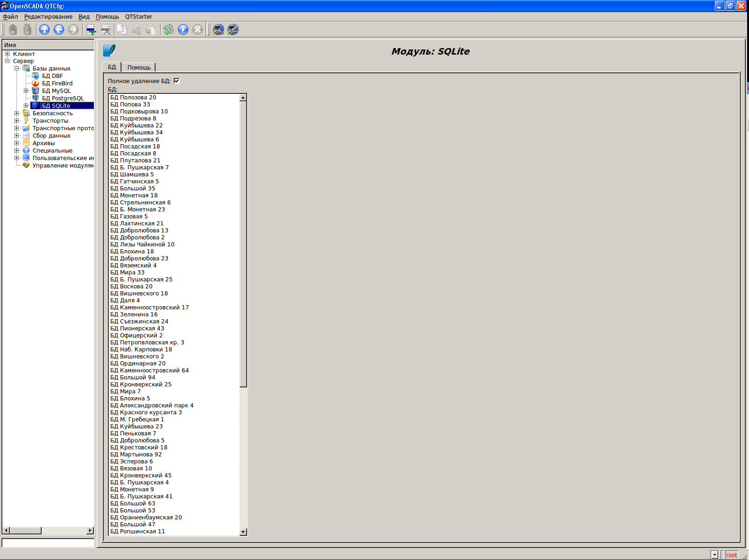Select 'Сбор данных' in the tree

(51, 136)
